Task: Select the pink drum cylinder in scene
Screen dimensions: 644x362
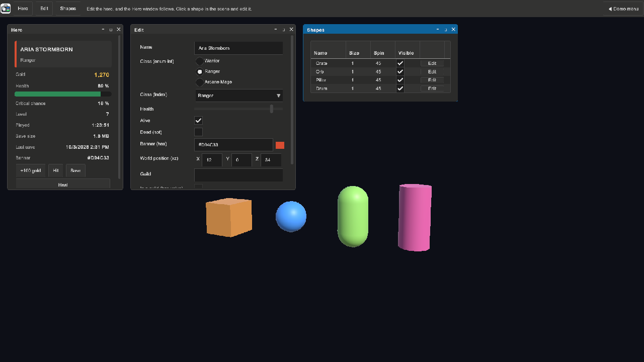Action: tap(415, 217)
